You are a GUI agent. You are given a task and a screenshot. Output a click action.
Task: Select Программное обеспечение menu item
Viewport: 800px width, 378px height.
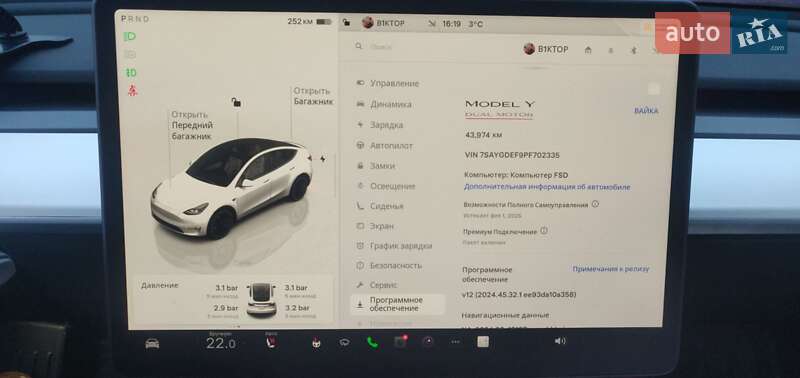397,304
